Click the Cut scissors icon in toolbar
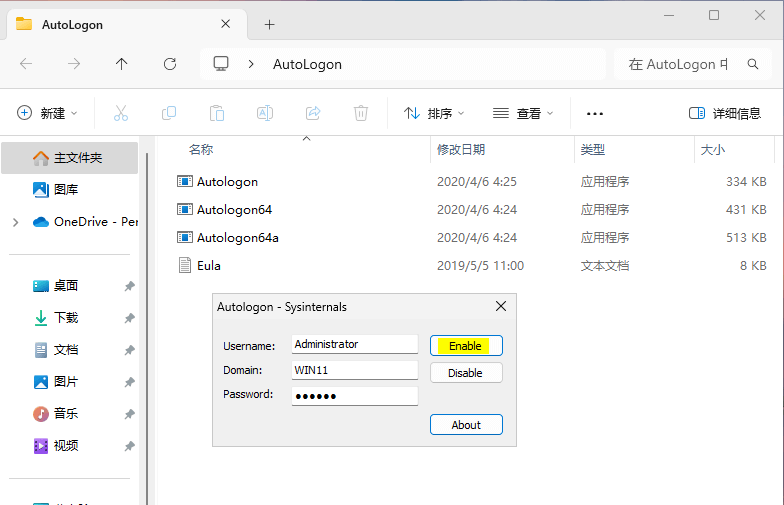 pos(121,113)
